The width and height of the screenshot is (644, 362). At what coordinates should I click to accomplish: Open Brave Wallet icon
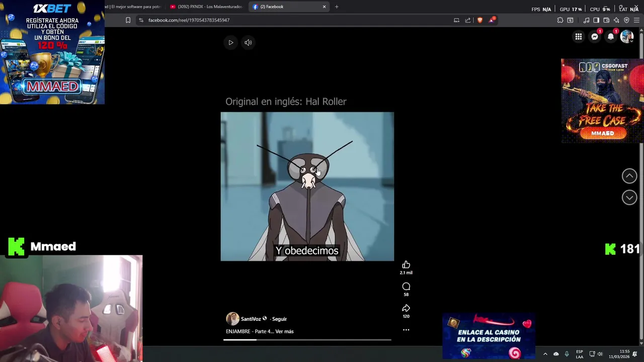pyautogui.click(x=606, y=20)
